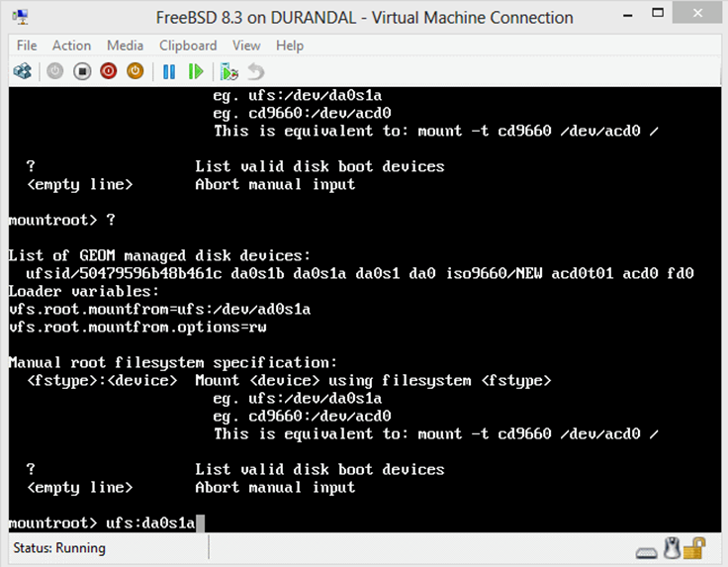
Task: Click 'Manual root filesystem specification:' text
Action: coord(173,363)
